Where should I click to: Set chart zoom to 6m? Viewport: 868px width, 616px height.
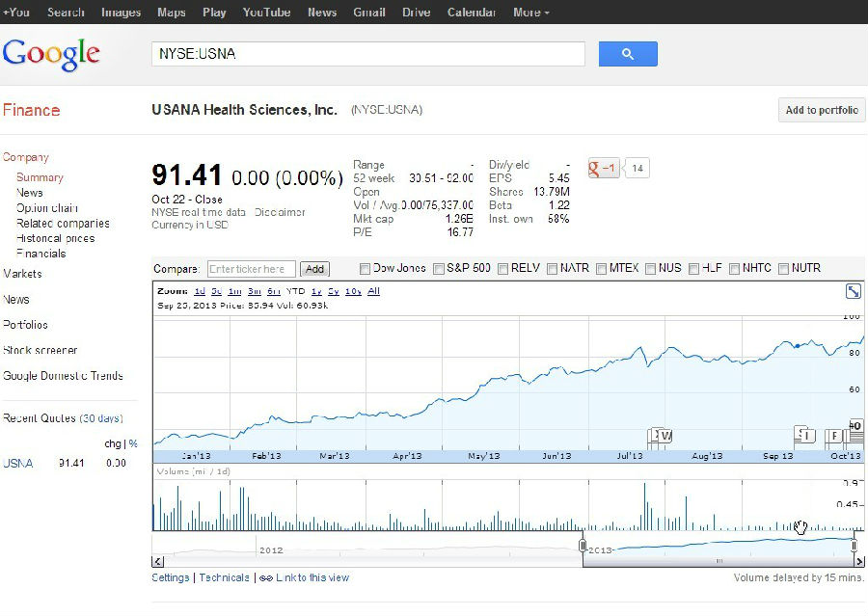click(x=274, y=291)
